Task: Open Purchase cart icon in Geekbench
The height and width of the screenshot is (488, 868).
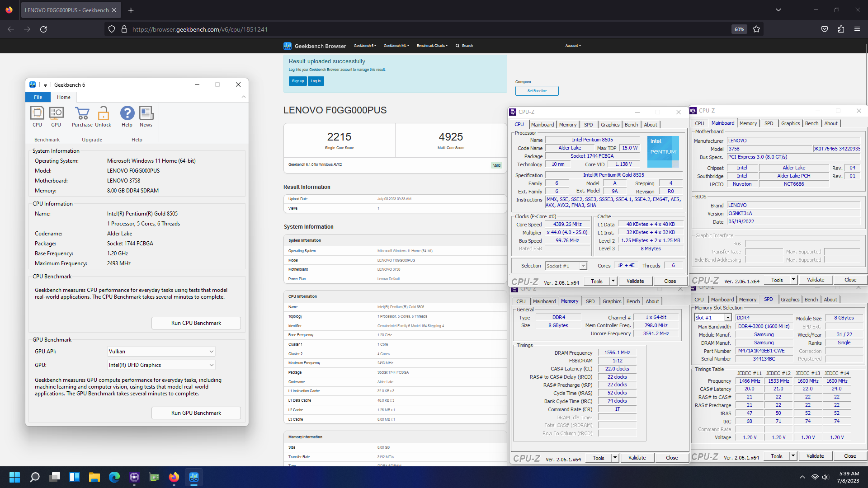Action: pos(82,117)
